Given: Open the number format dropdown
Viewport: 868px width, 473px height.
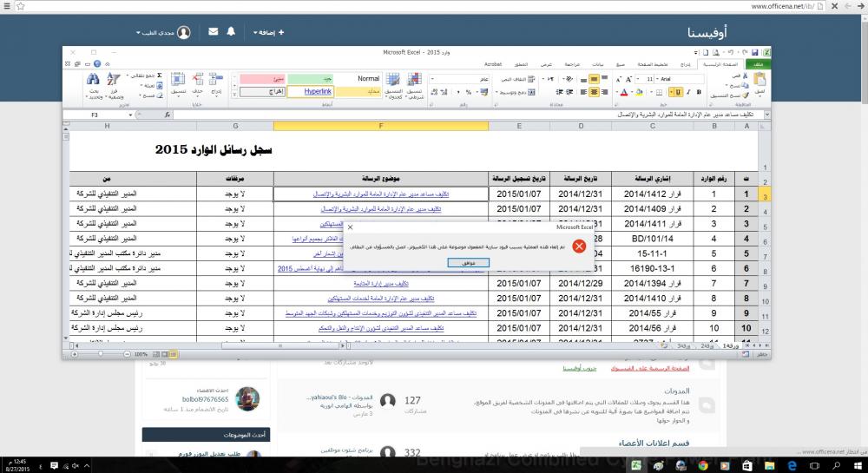Looking at the screenshot, I should point(432,79).
